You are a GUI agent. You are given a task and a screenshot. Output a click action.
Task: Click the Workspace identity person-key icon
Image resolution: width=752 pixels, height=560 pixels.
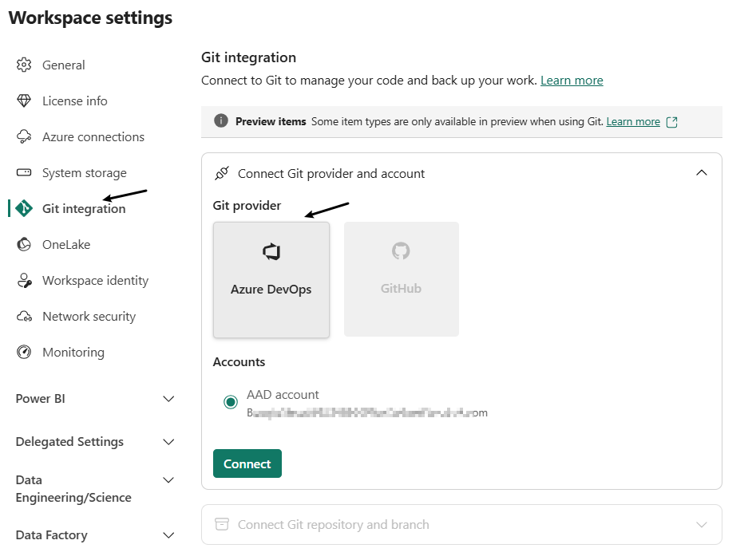coord(24,280)
